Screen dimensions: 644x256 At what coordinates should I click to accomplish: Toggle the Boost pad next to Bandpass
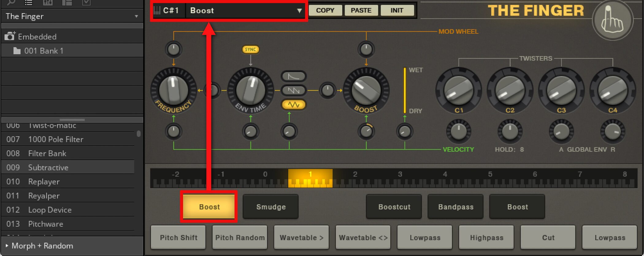pos(517,207)
